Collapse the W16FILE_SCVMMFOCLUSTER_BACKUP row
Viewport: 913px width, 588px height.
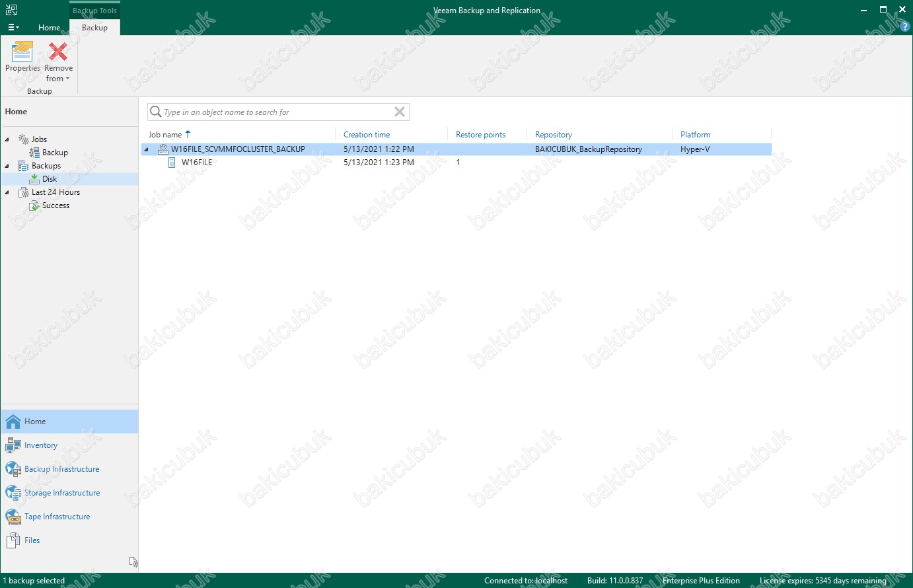(x=147, y=149)
